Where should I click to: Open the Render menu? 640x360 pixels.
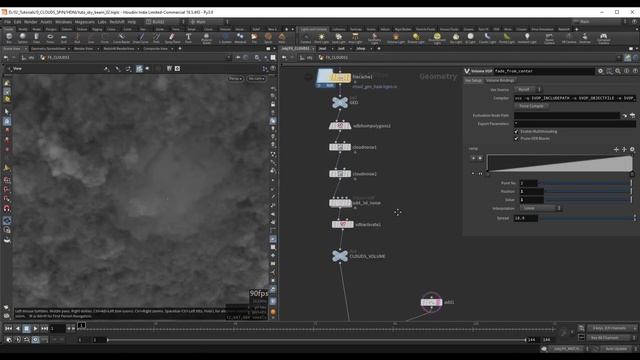(x=31, y=22)
